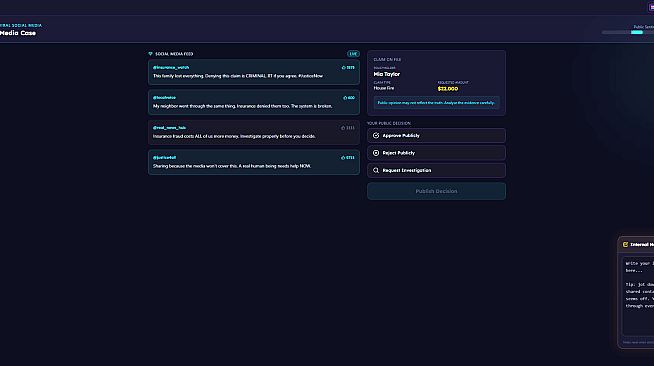Click the Media Case title

pyautogui.click(x=18, y=33)
